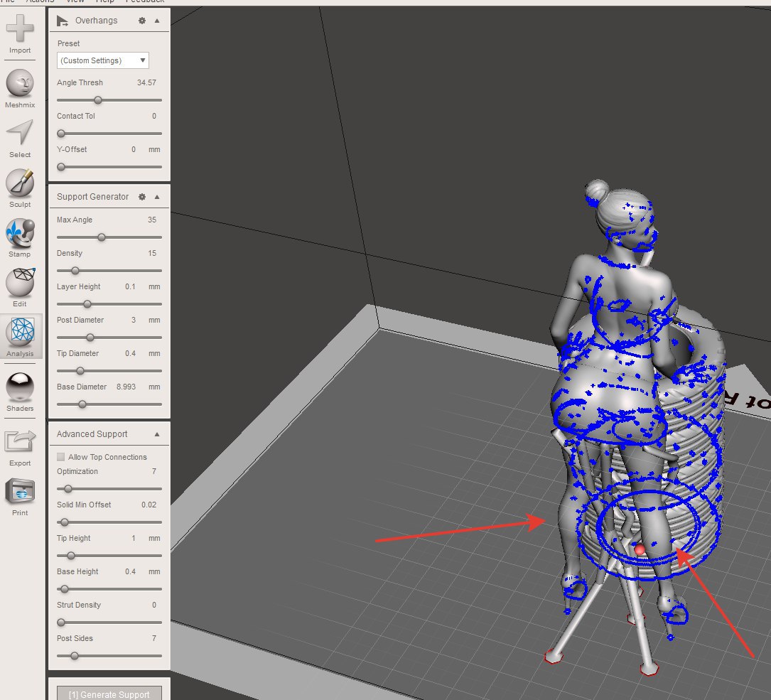The image size is (771, 700).
Task: Click the Import tool icon
Action: (x=20, y=28)
